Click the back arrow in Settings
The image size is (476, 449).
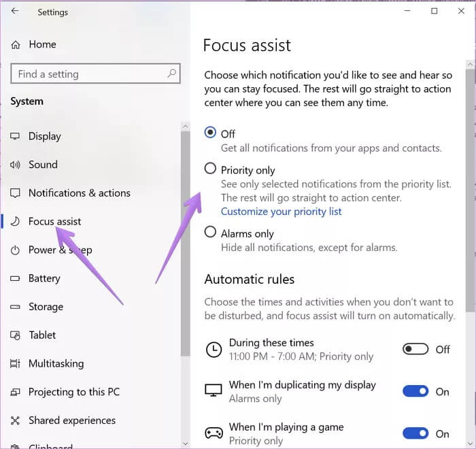(x=14, y=12)
